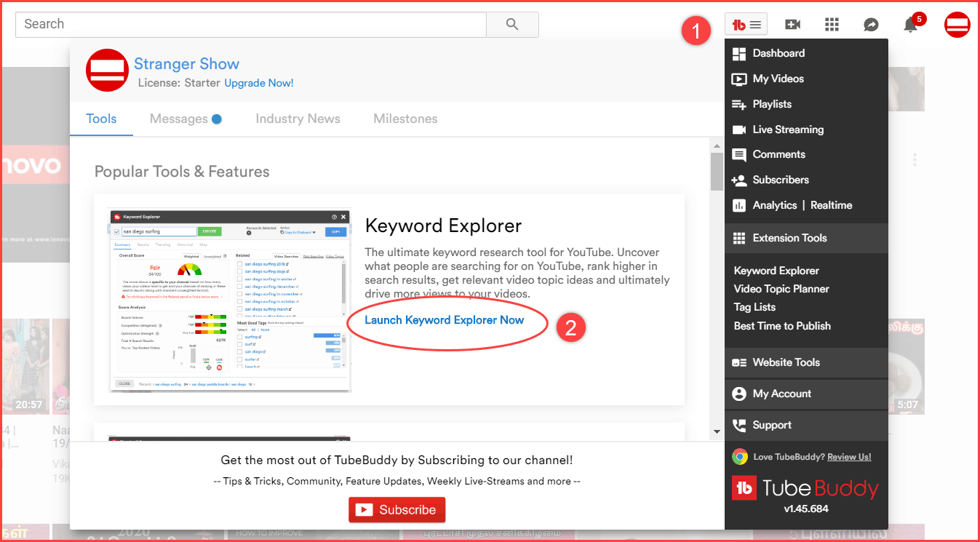
Task: Expand Extension Tools section
Action: 806,238
